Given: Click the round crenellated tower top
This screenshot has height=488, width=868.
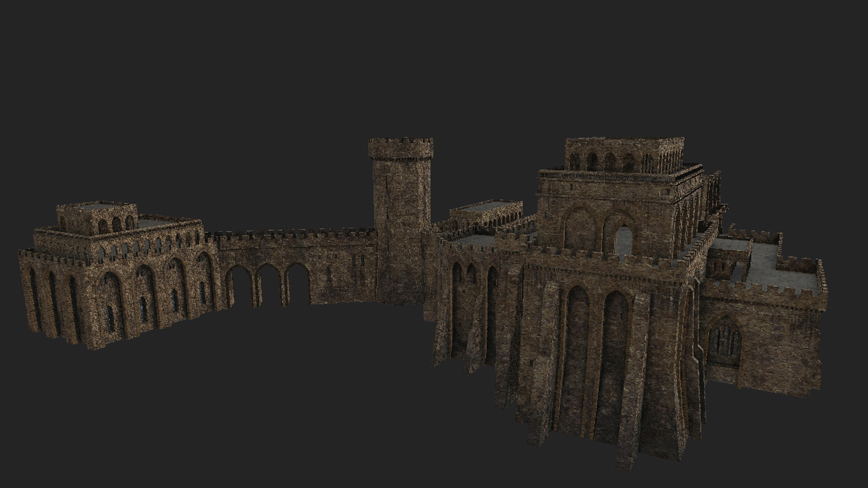Looking at the screenshot, I should point(401,148).
